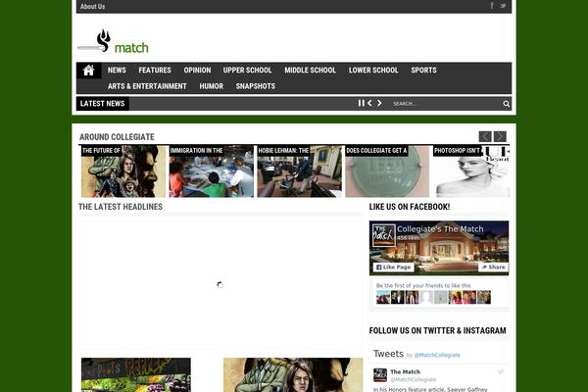Click the Facebook Like Page button
The height and width of the screenshot is (392, 588).
(x=393, y=268)
